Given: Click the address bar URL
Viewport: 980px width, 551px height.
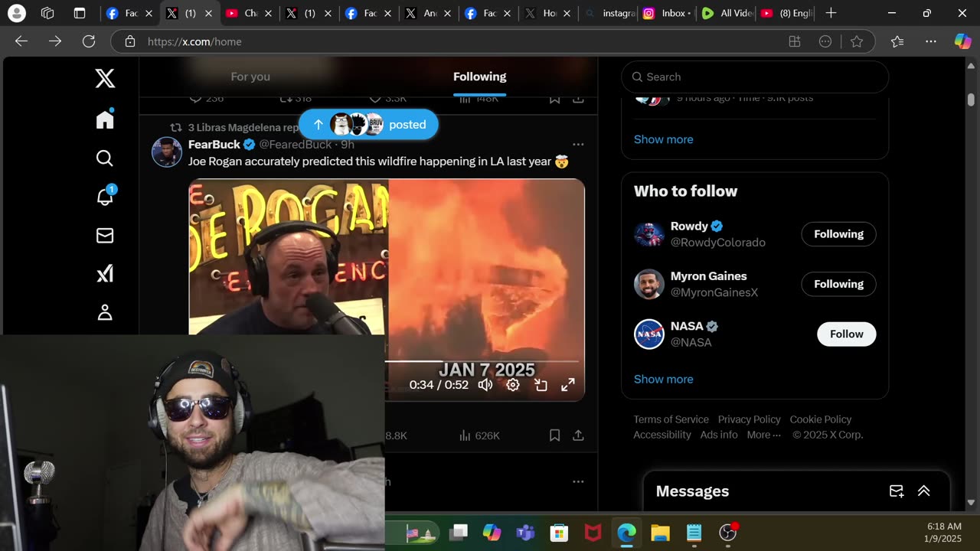Looking at the screenshot, I should (x=194, y=41).
